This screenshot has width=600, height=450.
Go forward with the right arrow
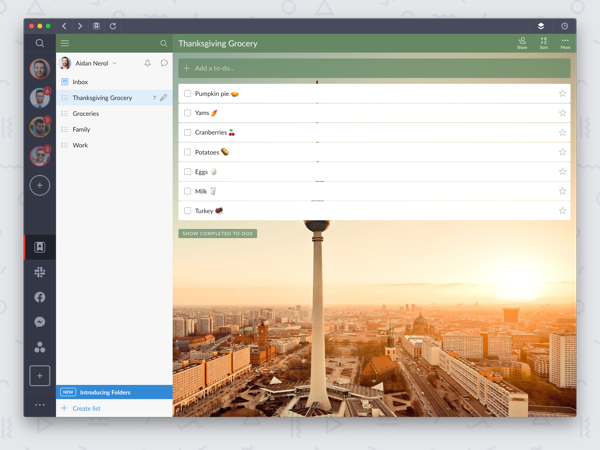coord(80,26)
